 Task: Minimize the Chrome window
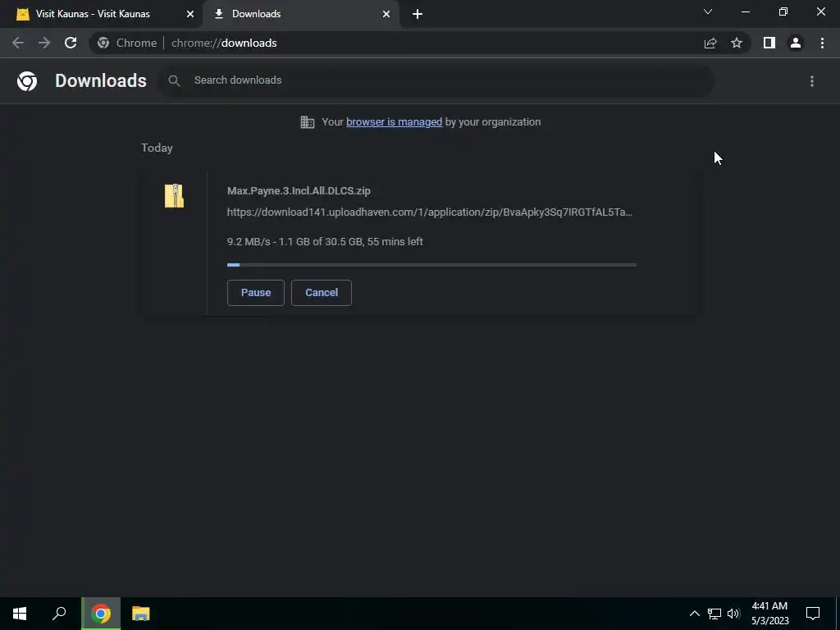point(745,11)
